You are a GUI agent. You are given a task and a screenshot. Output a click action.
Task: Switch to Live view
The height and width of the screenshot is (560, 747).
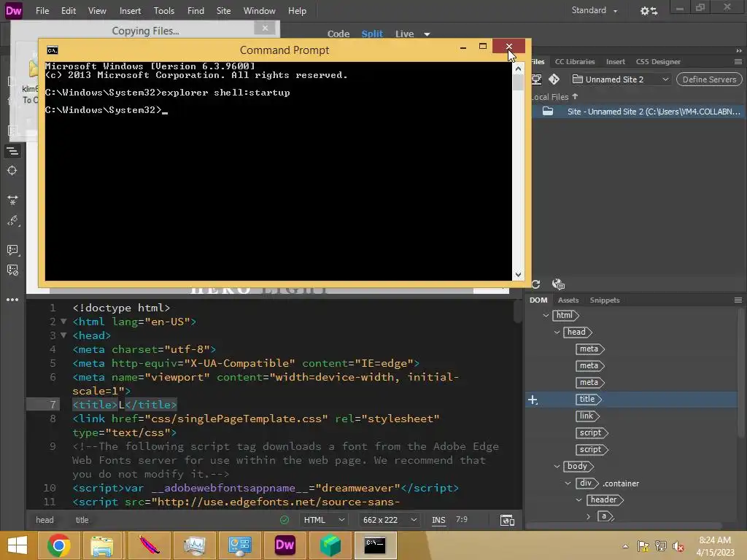(404, 34)
